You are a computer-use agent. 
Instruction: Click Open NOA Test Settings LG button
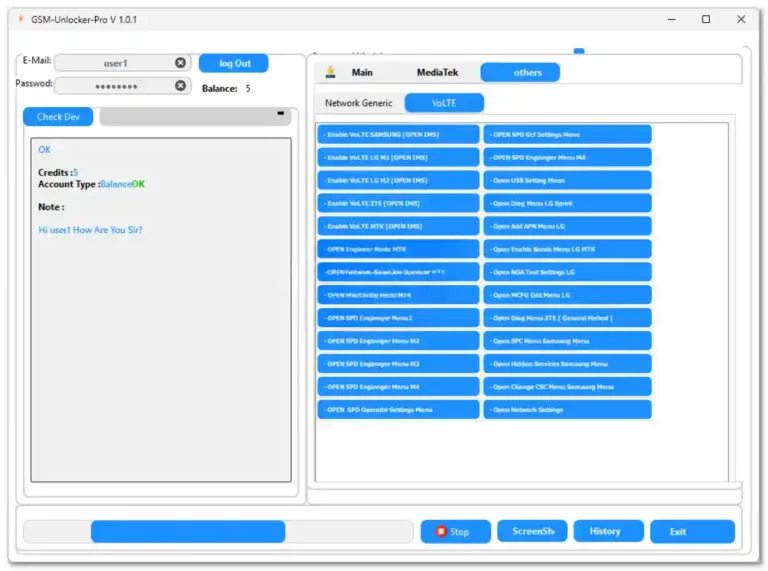tap(568, 272)
